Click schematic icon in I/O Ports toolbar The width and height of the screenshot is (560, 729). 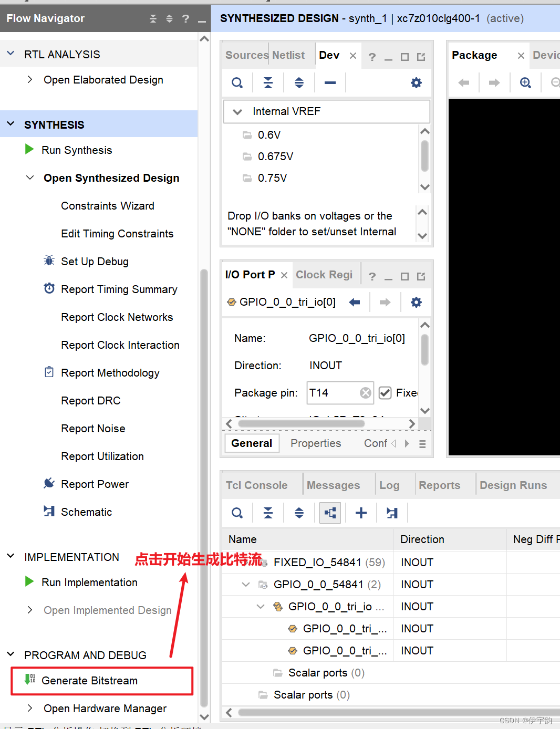[x=392, y=513]
